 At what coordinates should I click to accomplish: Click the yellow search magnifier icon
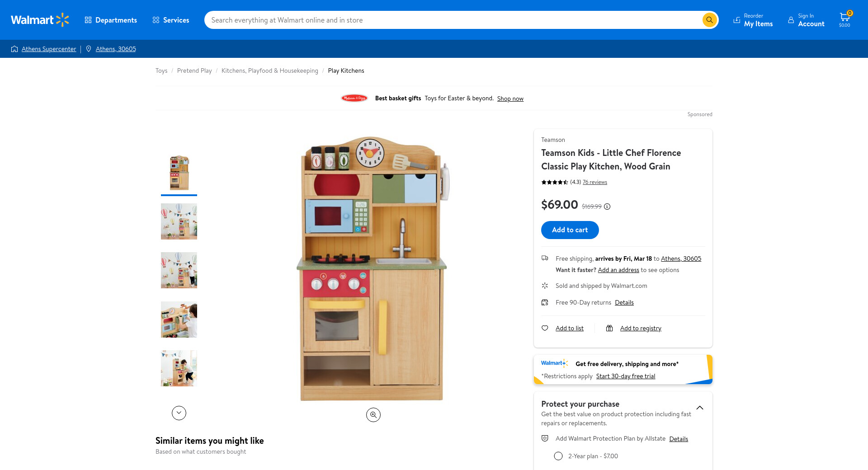(x=709, y=20)
